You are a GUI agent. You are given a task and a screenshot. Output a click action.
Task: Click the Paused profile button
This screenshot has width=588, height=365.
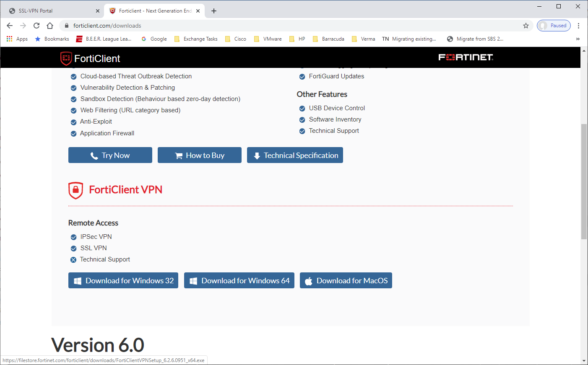554,26
